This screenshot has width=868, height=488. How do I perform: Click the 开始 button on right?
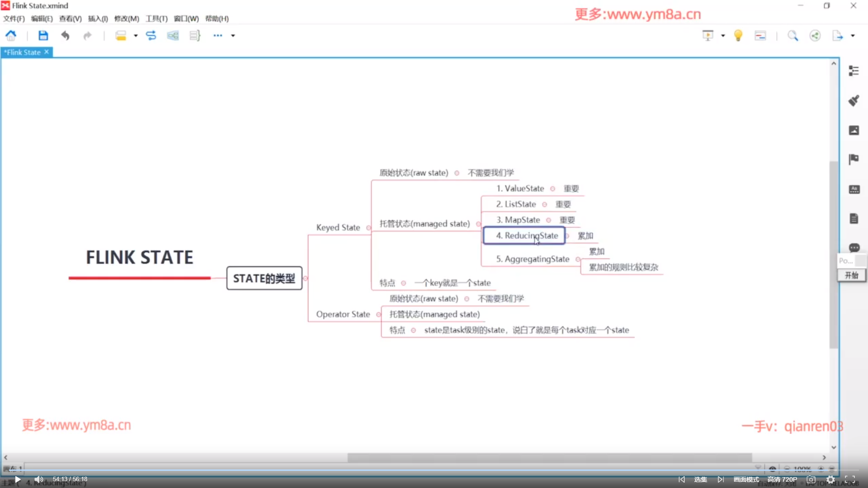point(851,275)
